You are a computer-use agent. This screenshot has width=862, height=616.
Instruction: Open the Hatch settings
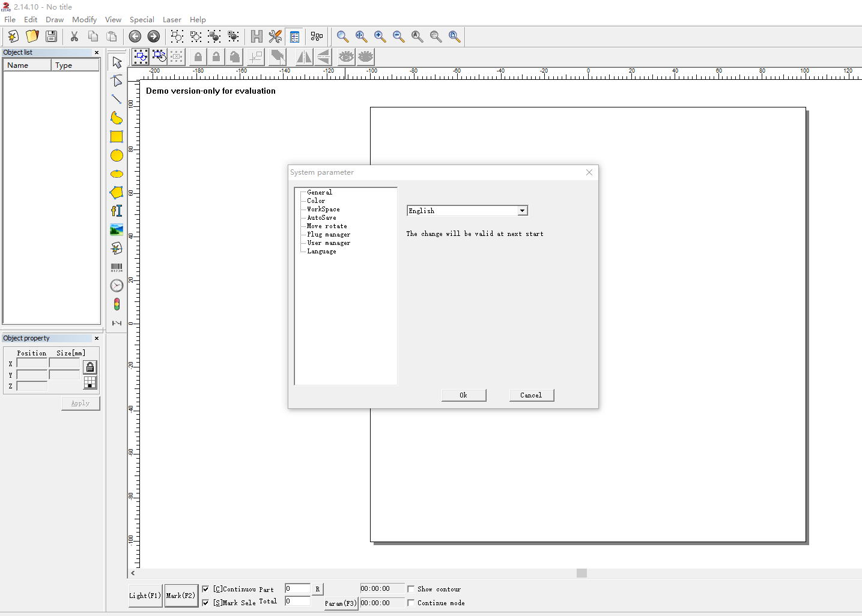pyautogui.click(x=256, y=36)
